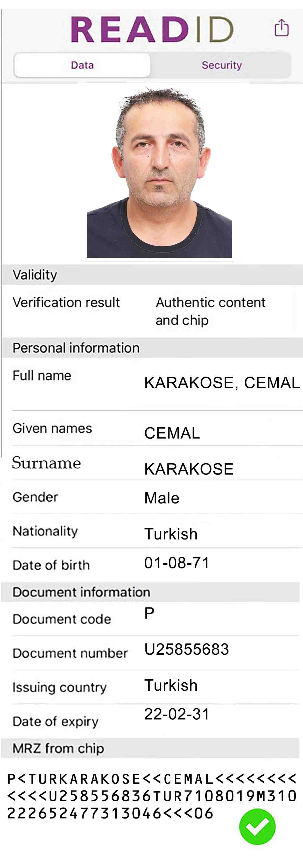
Task: Switch to the Security tab
Action: (x=221, y=65)
